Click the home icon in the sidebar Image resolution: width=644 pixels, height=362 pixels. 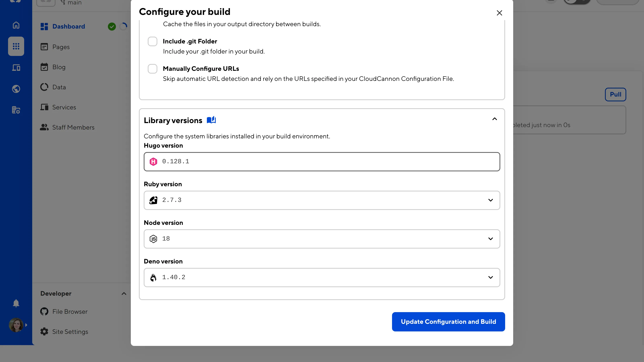tap(16, 25)
